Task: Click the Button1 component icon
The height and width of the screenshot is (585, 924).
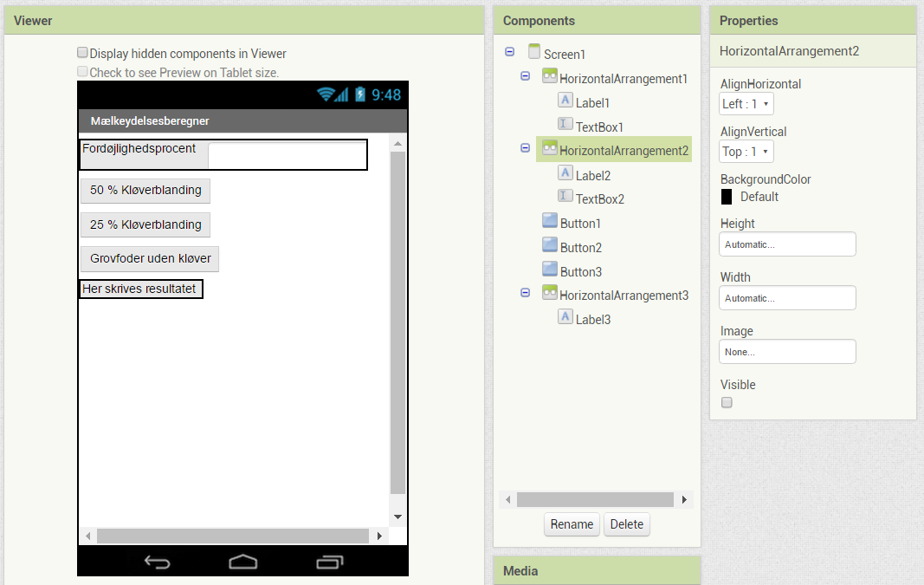Action: coord(550,222)
